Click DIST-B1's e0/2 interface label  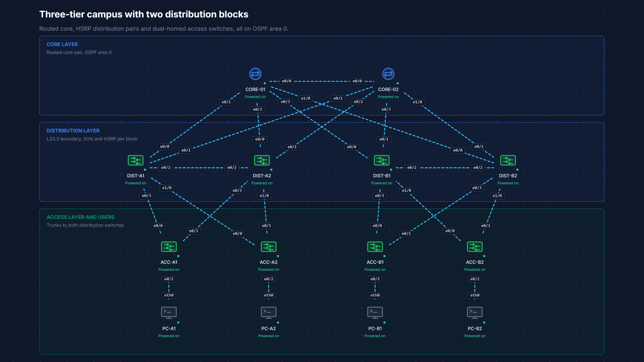(412, 168)
